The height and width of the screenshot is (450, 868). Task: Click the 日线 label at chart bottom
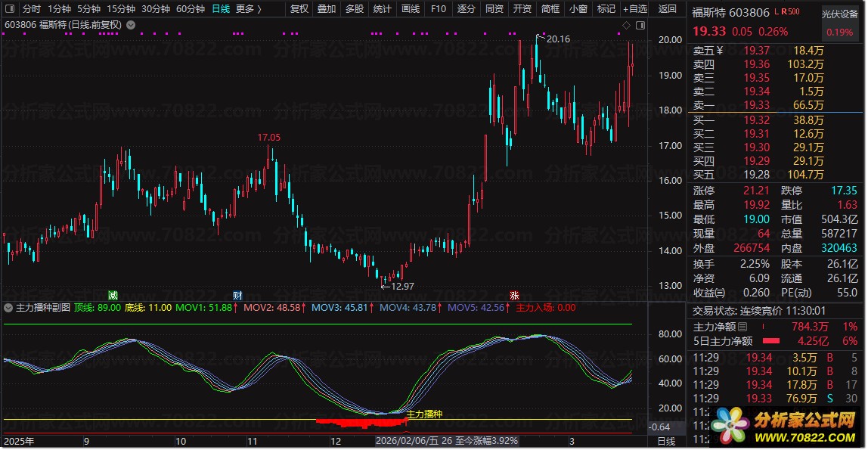pyautogui.click(x=666, y=441)
